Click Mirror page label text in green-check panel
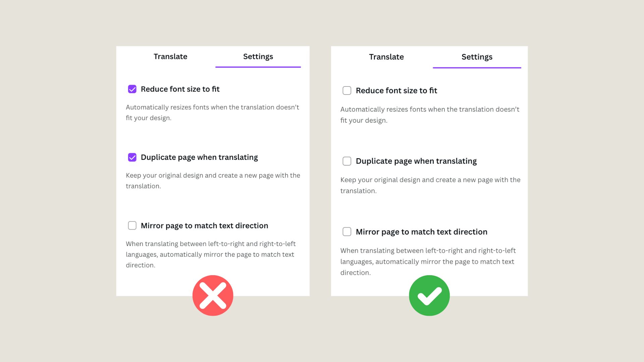644x362 pixels. pos(421,232)
